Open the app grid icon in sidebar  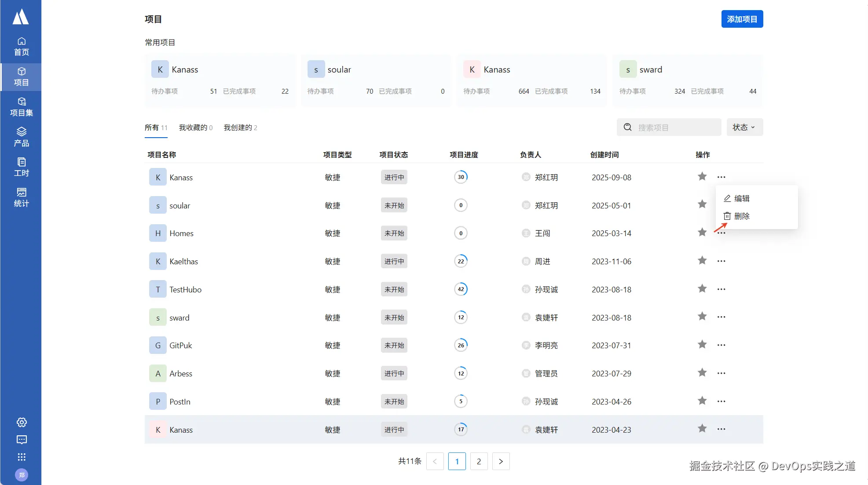(x=22, y=457)
